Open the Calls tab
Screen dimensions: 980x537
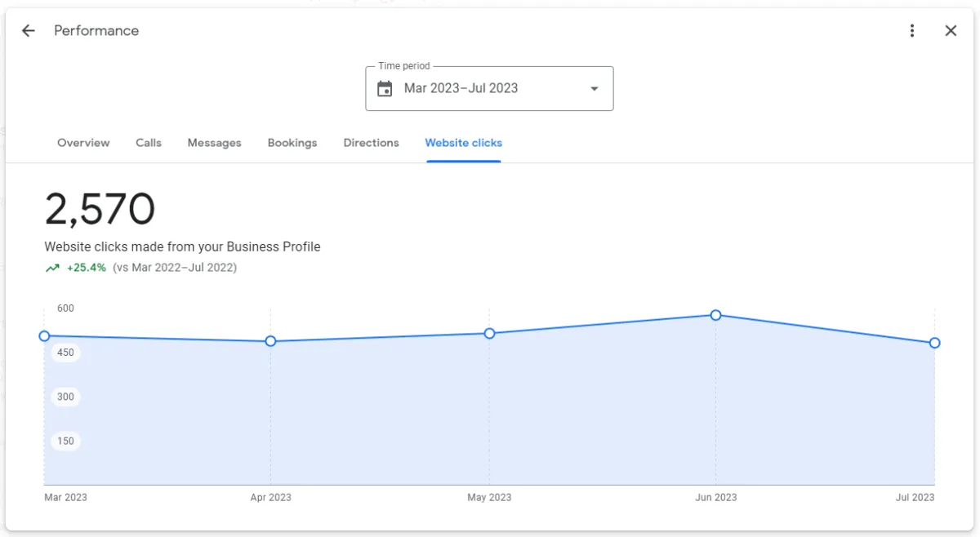[x=149, y=143]
